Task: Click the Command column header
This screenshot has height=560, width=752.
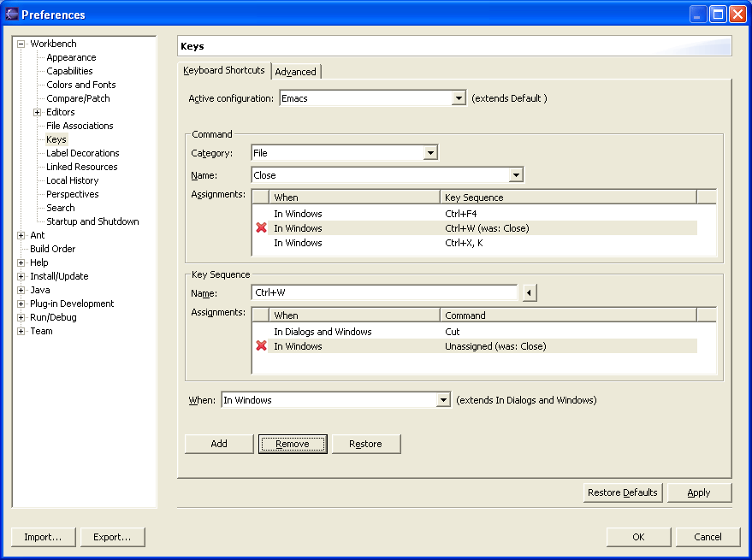Action: pos(568,315)
